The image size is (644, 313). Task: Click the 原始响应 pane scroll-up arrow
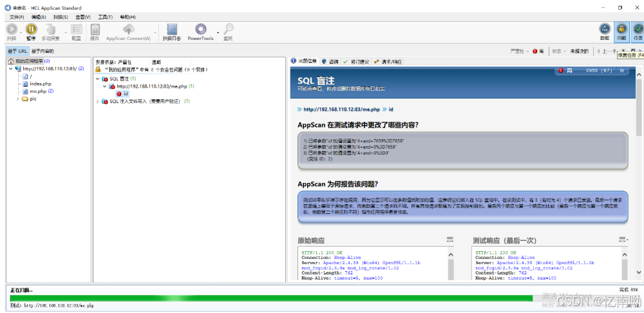(451, 254)
